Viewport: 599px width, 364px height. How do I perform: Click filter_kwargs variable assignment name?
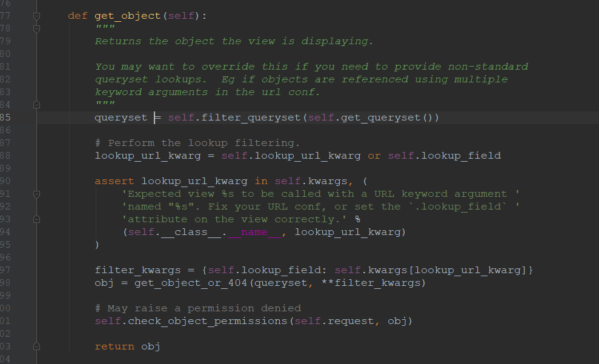pos(137,270)
